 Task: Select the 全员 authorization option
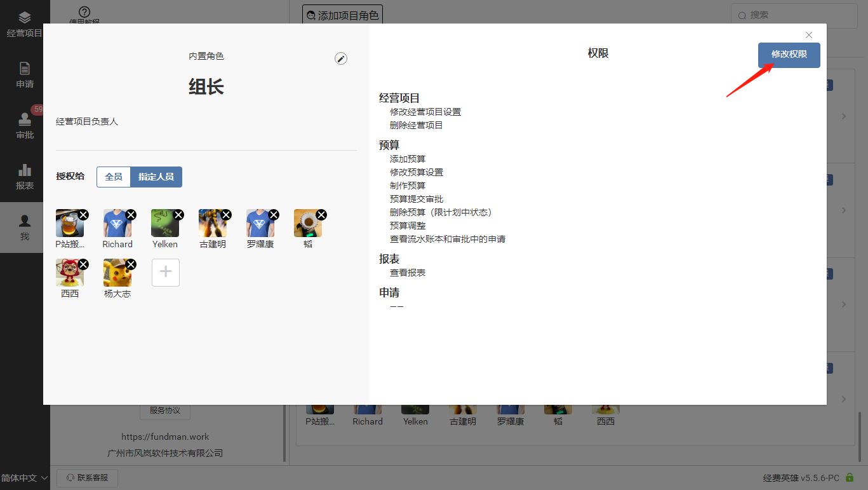[114, 177]
